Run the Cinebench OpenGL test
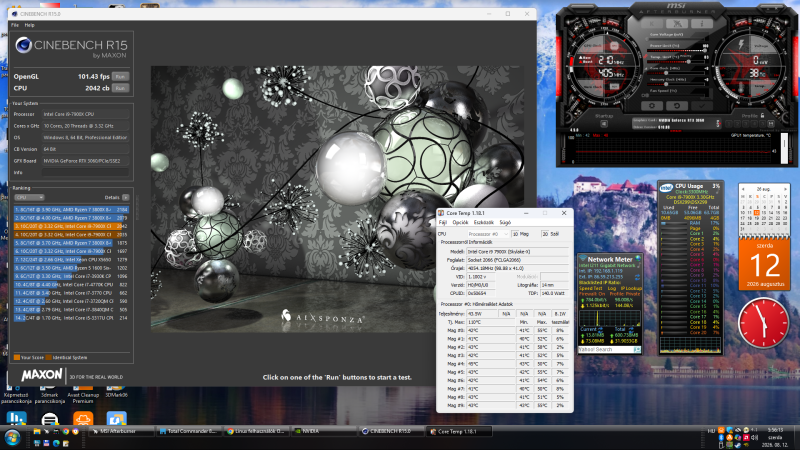800x450 pixels. click(120, 77)
